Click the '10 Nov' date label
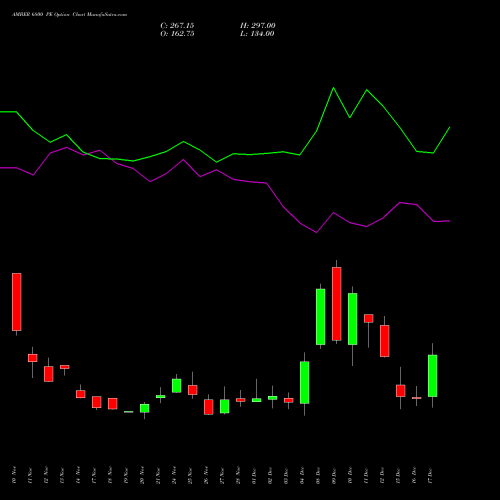This screenshot has height=500, width=500. [x=14, y=475]
